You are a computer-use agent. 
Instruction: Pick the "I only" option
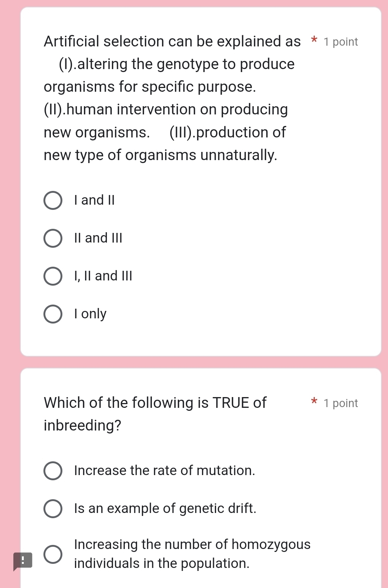coord(52,314)
